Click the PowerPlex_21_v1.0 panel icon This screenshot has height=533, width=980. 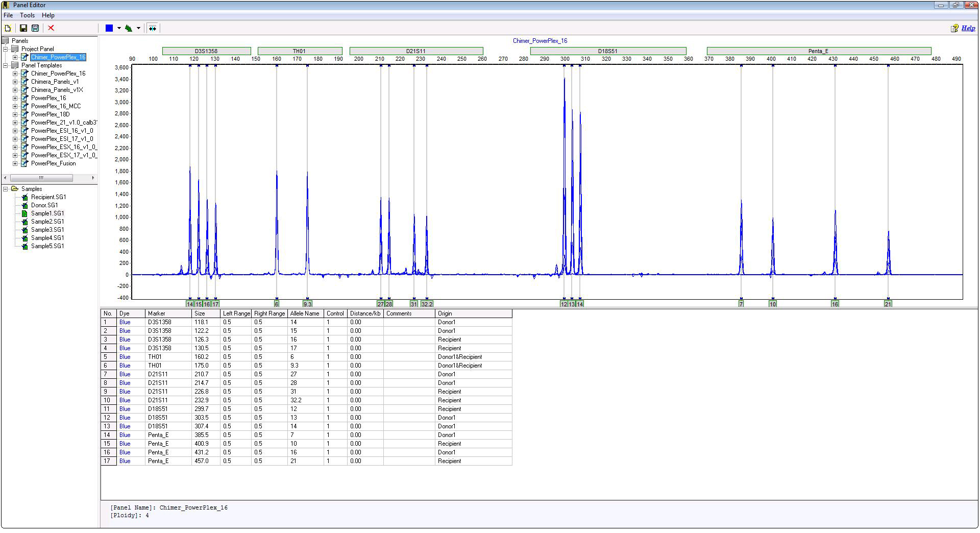point(24,123)
